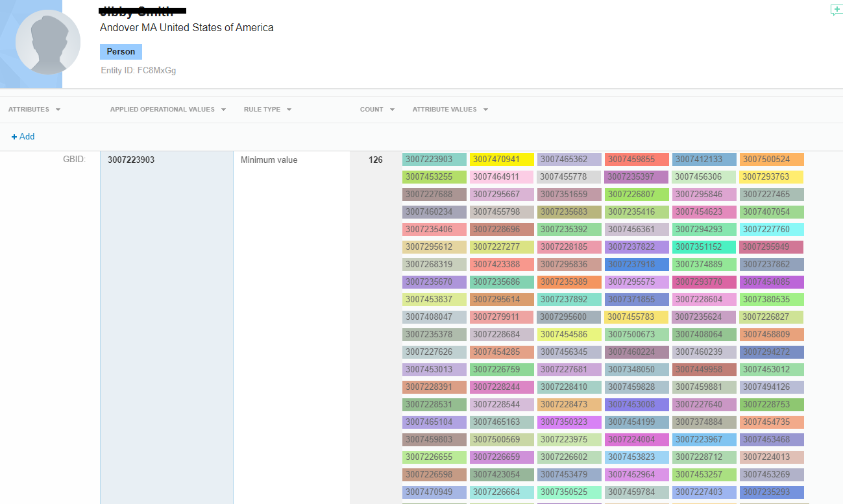Viewport: 843px width, 504px height.
Task: Select the red swatch 3007459855
Action: tap(637, 160)
